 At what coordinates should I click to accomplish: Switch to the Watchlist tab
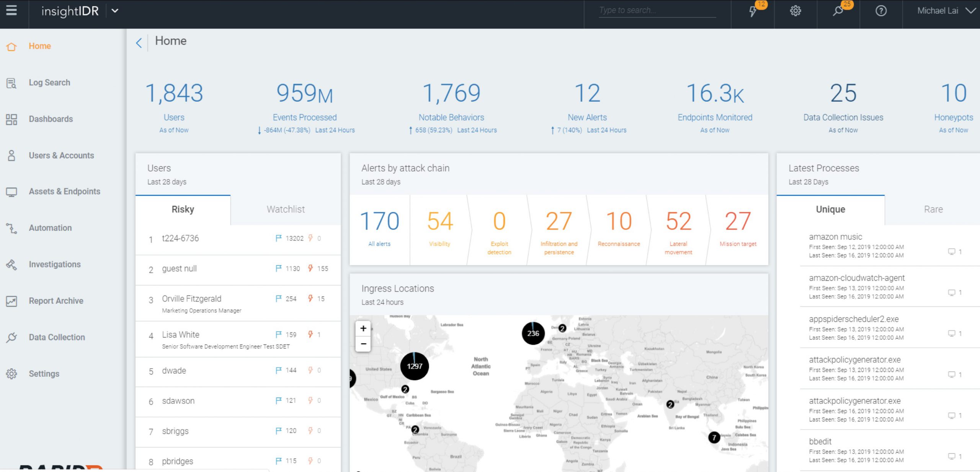click(x=286, y=209)
